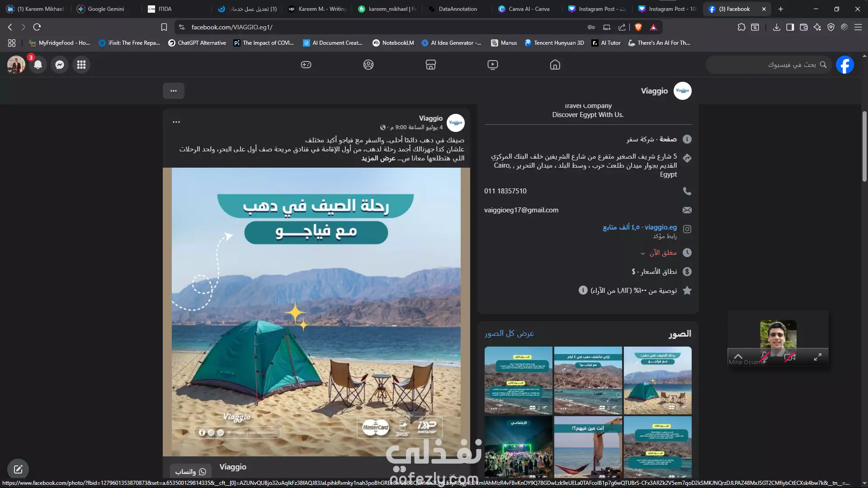Open NotebookLM bookmark
The image size is (868, 488).
[x=393, y=43]
